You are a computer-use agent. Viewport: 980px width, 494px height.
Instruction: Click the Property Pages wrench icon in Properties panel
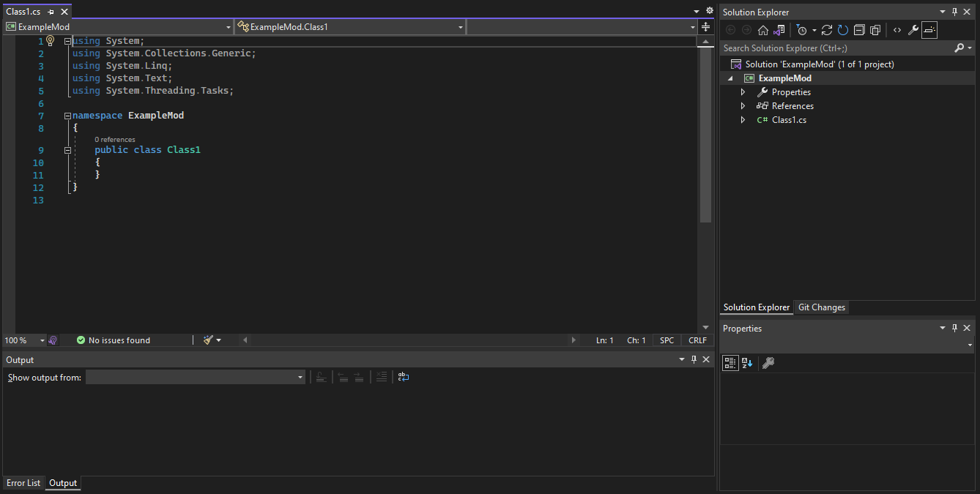[x=768, y=362]
